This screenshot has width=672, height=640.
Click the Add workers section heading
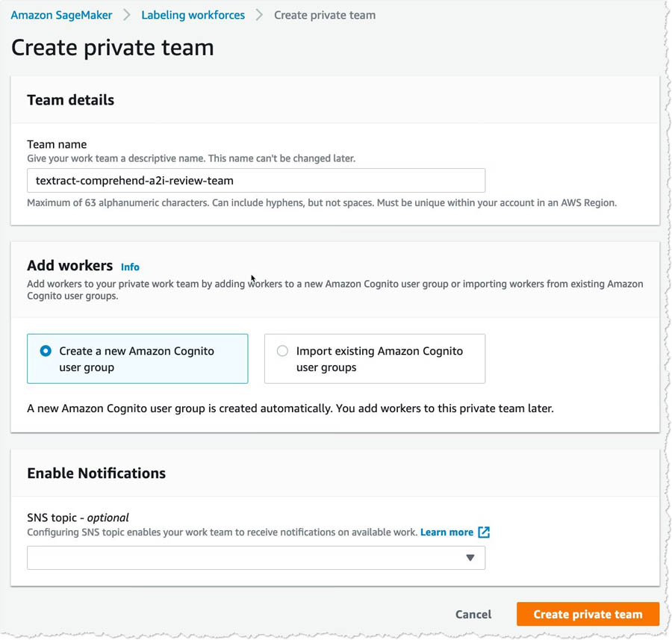click(70, 266)
